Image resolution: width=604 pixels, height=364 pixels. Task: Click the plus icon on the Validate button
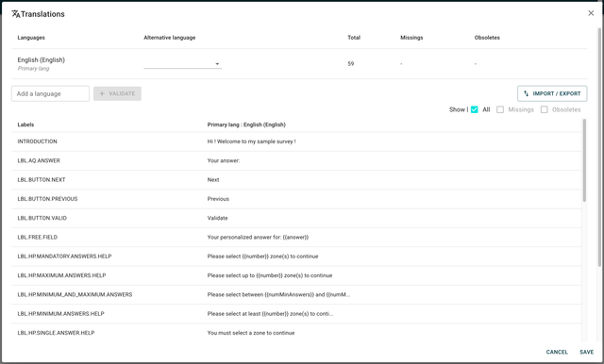point(102,93)
